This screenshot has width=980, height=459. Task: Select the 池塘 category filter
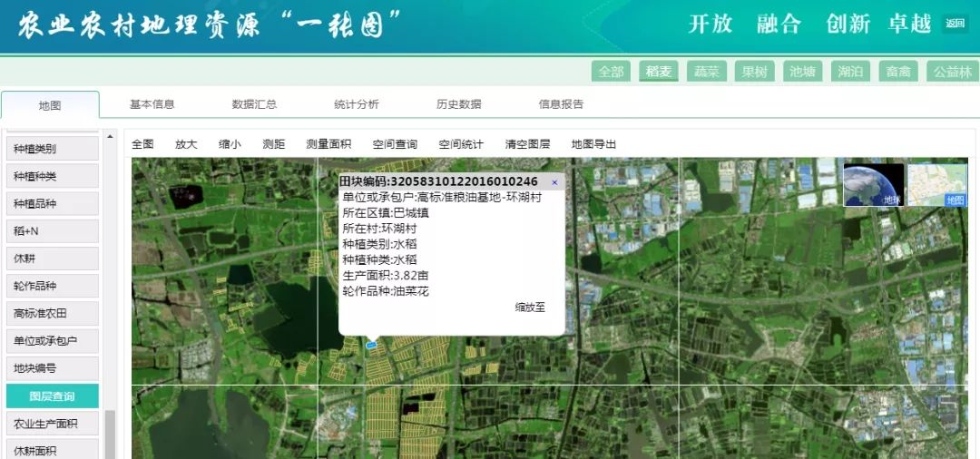(802, 72)
